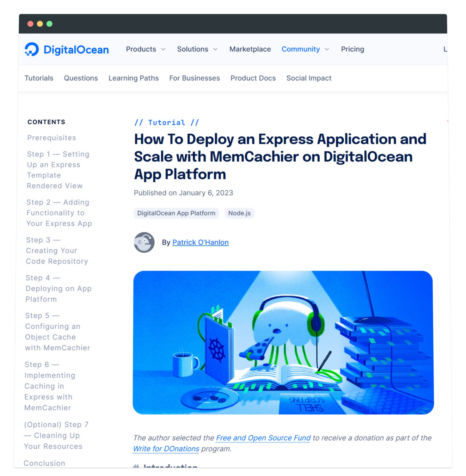Screen dimensions: 466x476
Task: Open Product Docs link
Action: point(253,78)
